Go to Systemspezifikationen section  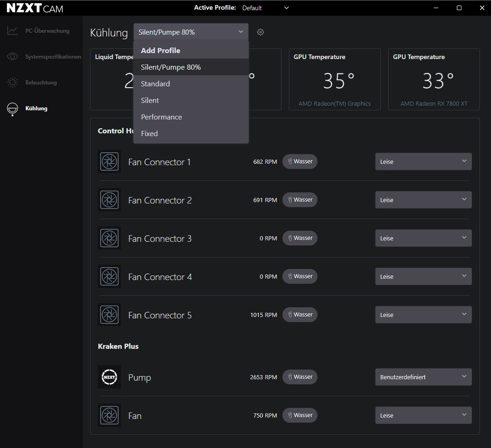(x=53, y=57)
